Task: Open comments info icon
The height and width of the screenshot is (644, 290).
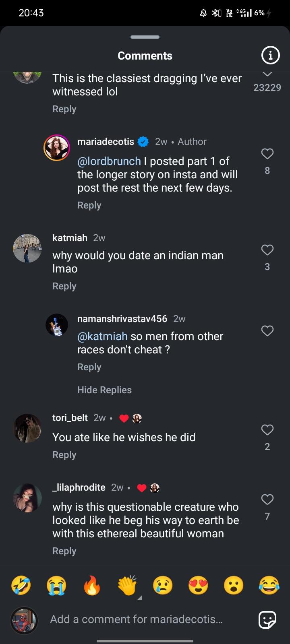Action: (x=270, y=56)
